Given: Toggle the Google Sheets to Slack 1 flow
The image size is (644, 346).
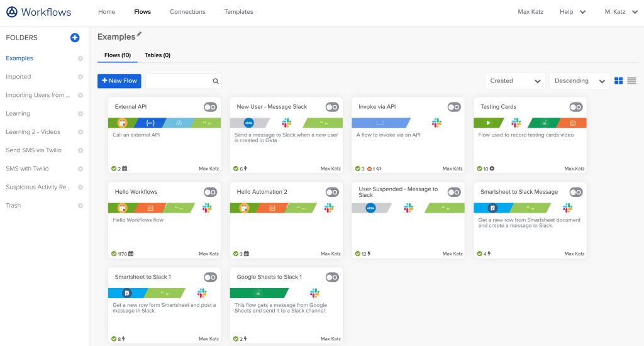Looking at the screenshot, I should coord(332,277).
